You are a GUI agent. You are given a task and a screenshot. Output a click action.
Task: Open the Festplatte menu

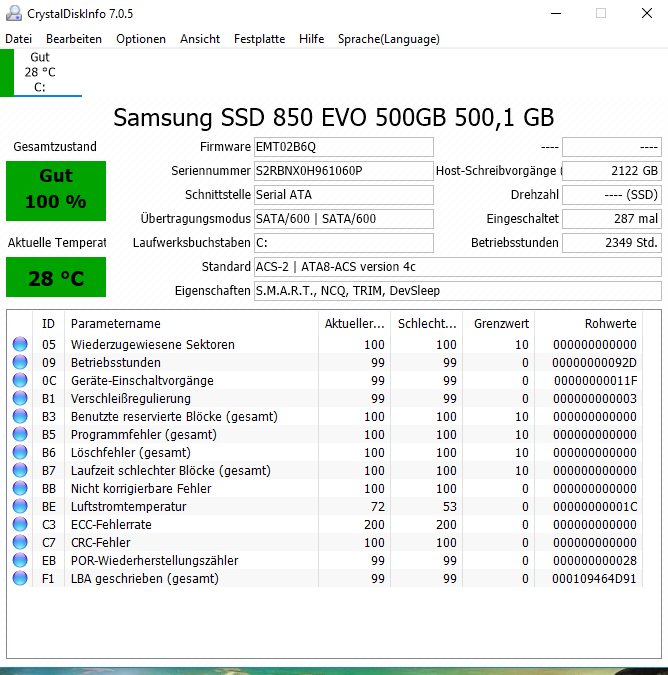pos(260,39)
